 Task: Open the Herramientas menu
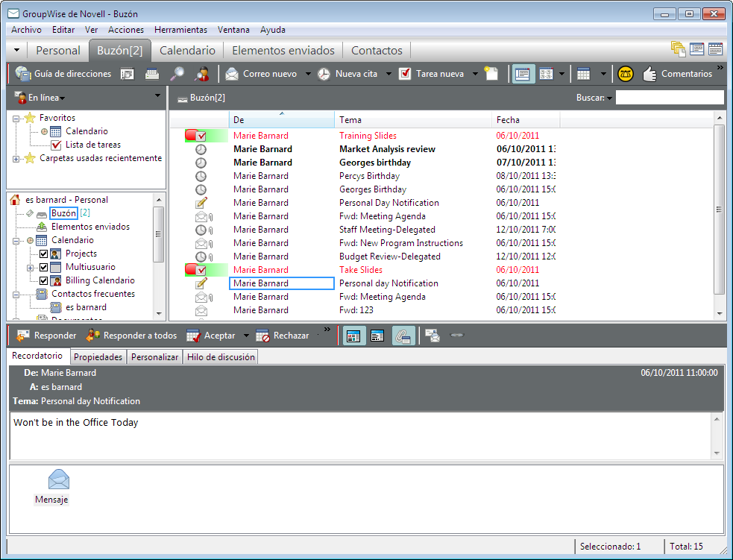click(x=180, y=30)
